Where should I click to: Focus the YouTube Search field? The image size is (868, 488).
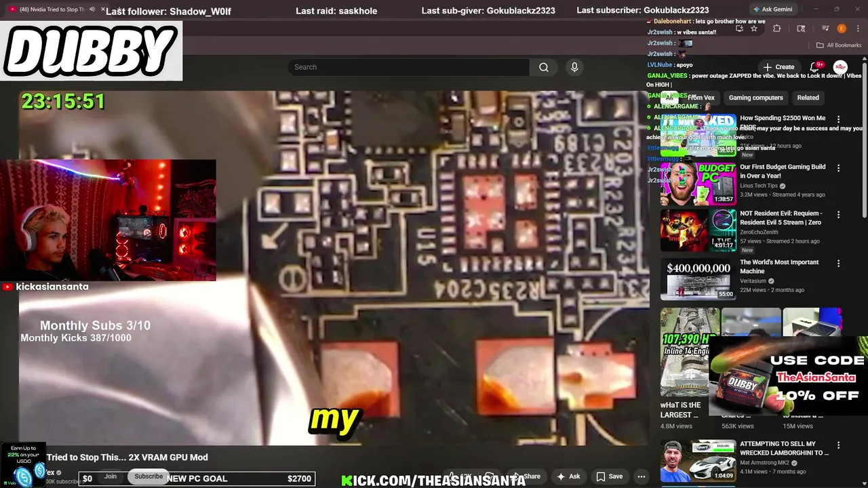pos(408,67)
